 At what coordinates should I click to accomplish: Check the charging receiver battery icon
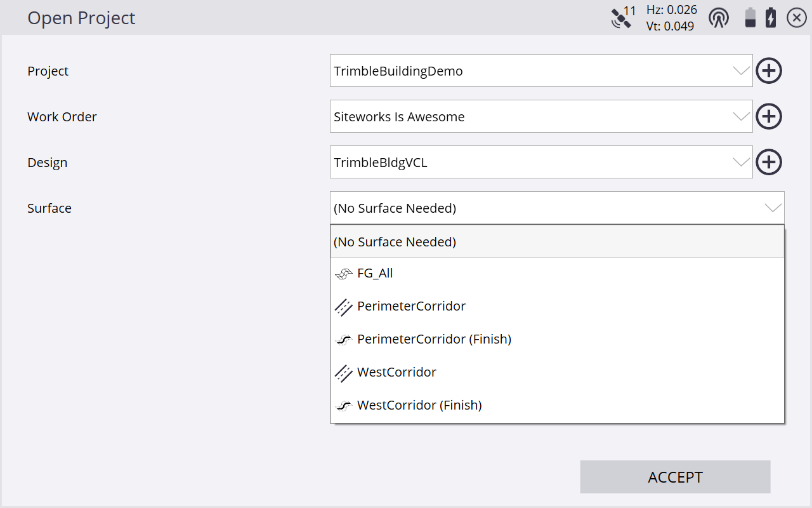pos(771,18)
